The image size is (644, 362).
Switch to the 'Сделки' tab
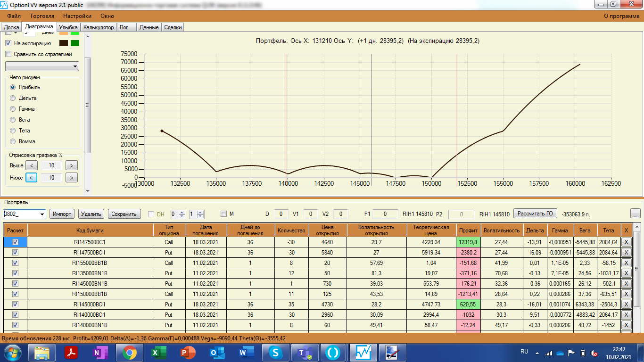pyautogui.click(x=173, y=27)
